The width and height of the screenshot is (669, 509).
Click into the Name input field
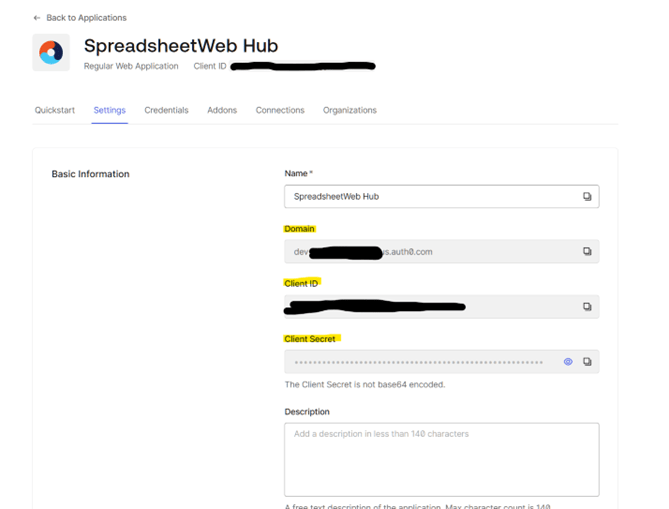point(430,197)
